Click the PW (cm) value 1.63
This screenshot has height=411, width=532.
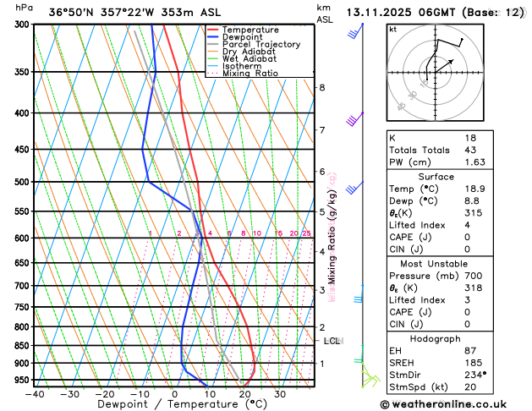point(475,162)
